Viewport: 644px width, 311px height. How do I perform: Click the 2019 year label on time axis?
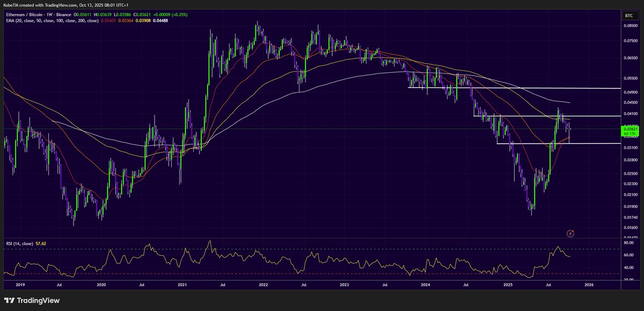(x=20, y=285)
